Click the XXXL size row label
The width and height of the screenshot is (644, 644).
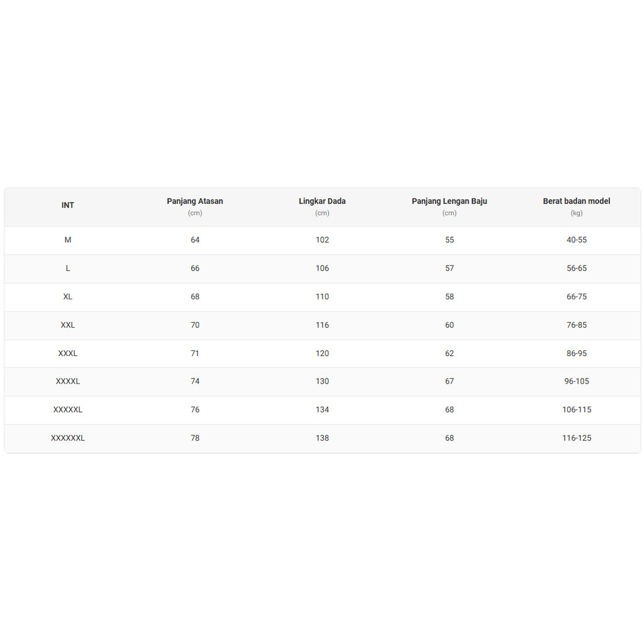coord(68,353)
